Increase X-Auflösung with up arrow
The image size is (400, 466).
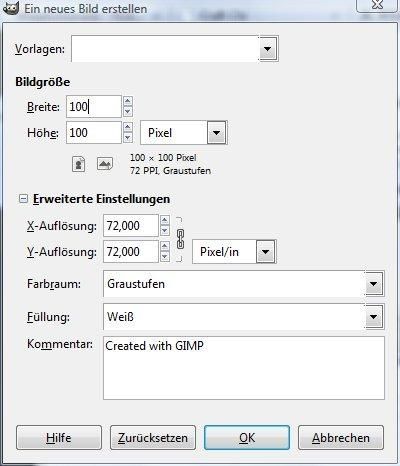coord(165,220)
